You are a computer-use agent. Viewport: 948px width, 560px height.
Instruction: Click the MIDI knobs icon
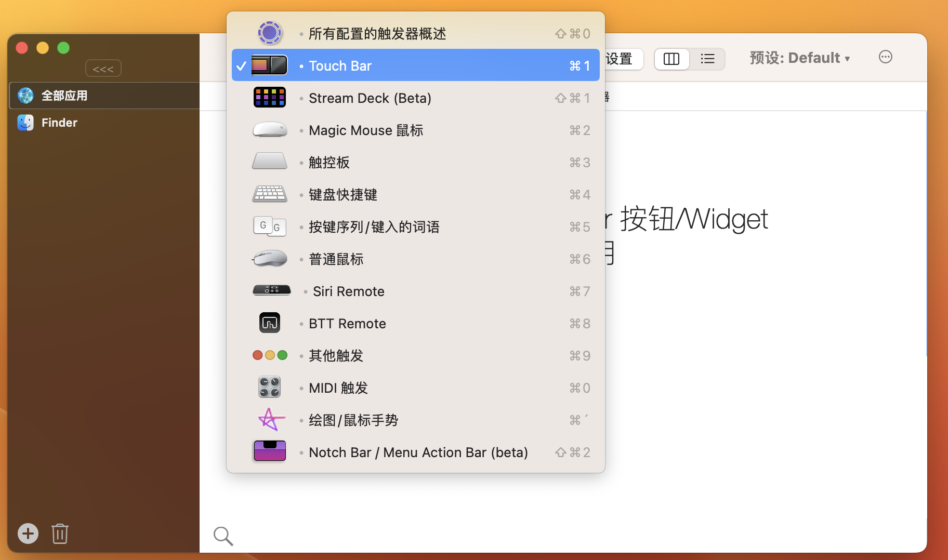(x=269, y=388)
